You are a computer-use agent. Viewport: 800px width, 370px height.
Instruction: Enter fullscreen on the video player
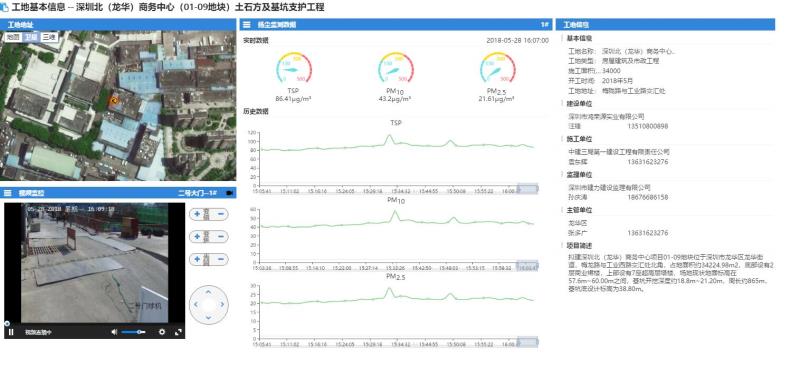click(178, 332)
